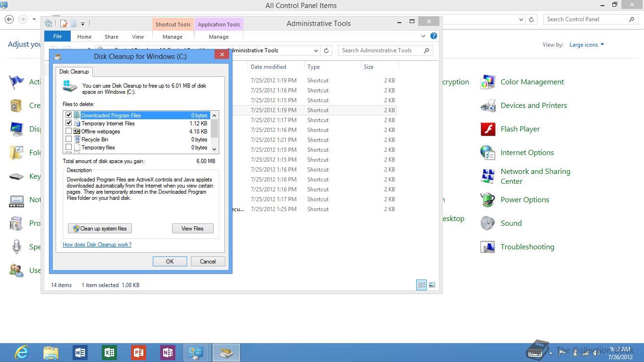Viewport: 644px width, 362px height.
Task: Open the Share ribbon tab
Action: pyautogui.click(x=112, y=36)
